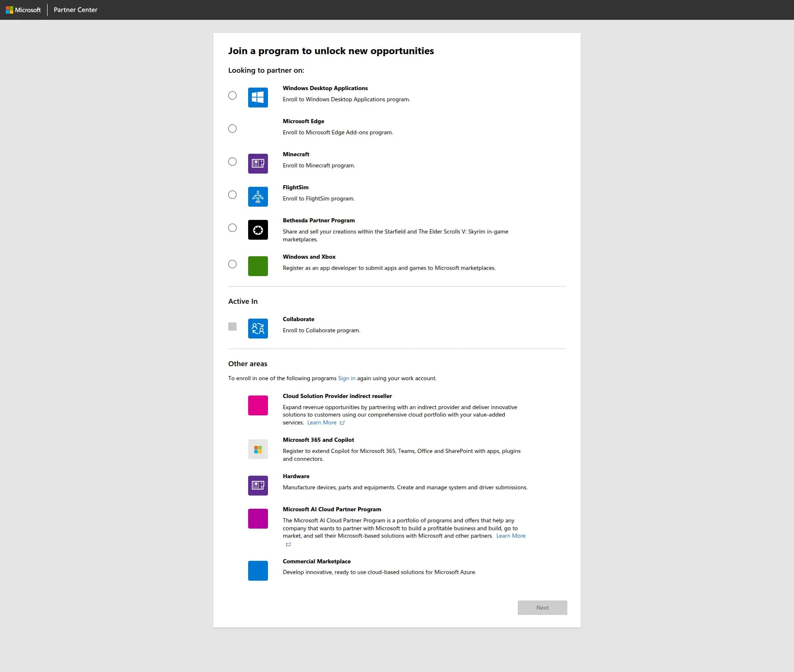Choose the Windows and Xbox radio button
Image resolution: width=794 pixels, height=672 pixels.
pyautogui.click(x=232, y=264)
